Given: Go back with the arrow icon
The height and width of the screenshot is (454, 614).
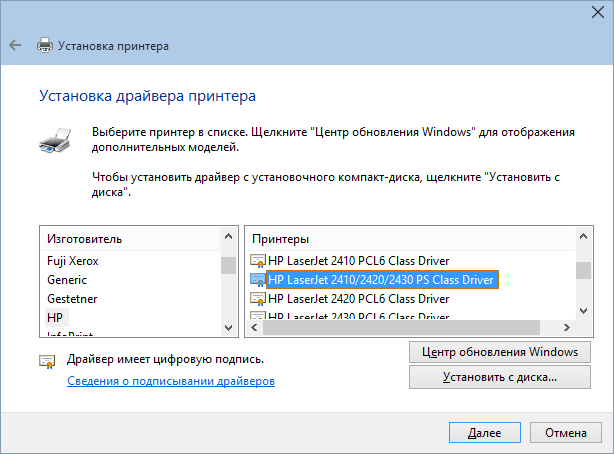Looking at the screenshot, I should click(x=15, y=45).
